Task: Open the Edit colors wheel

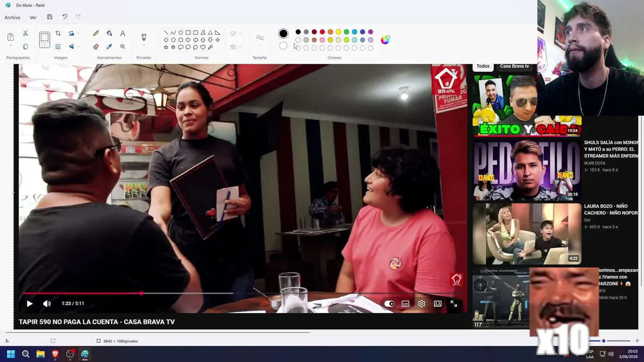Action: pyautogui.click(x=385, y=40)
